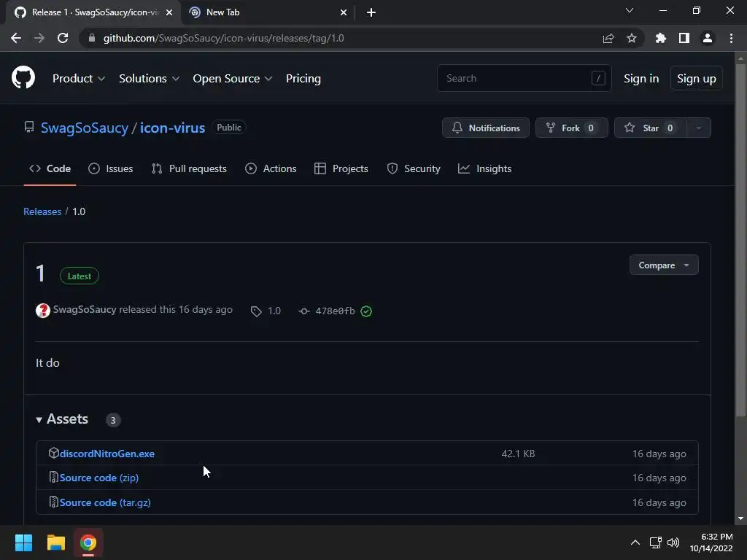Switch to the Projects tab

tap(341, 168)
